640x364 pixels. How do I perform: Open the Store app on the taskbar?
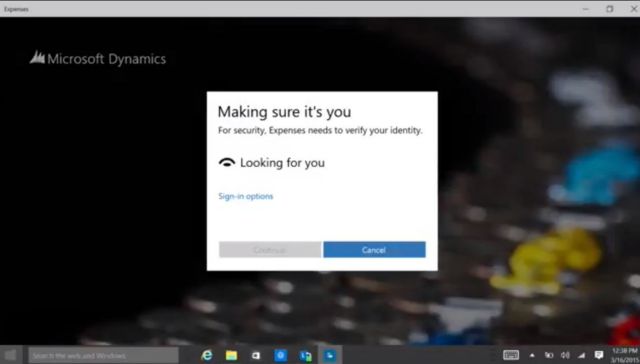click(256, 355)
